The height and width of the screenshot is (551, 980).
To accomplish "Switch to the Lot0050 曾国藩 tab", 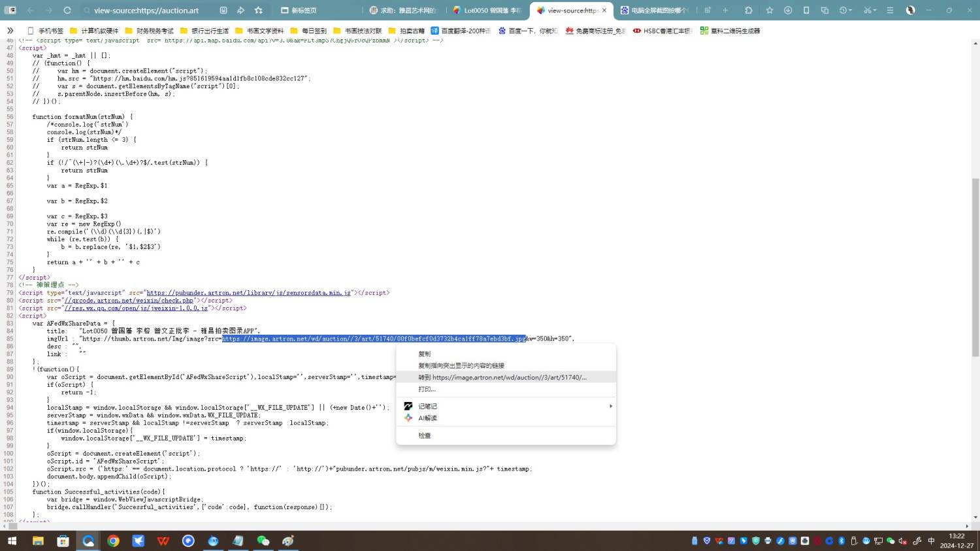I will coord(487,10).
